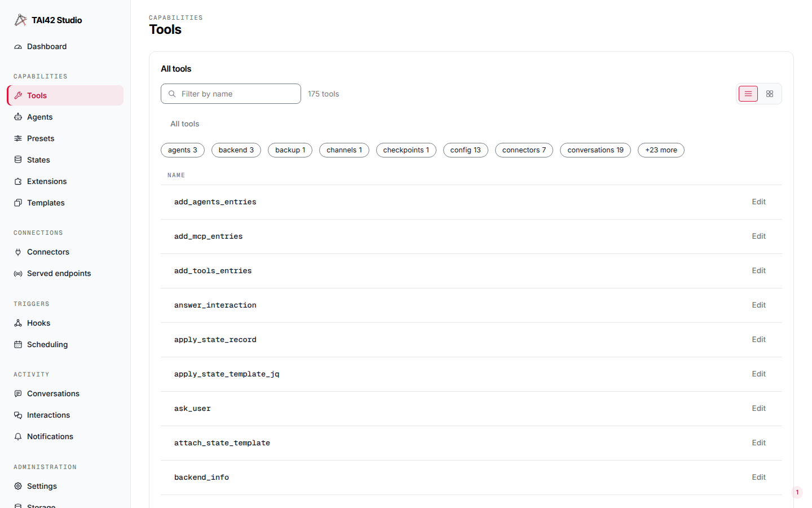
Task: Click the Interactions bubbles icon
Action: [18, 415]
